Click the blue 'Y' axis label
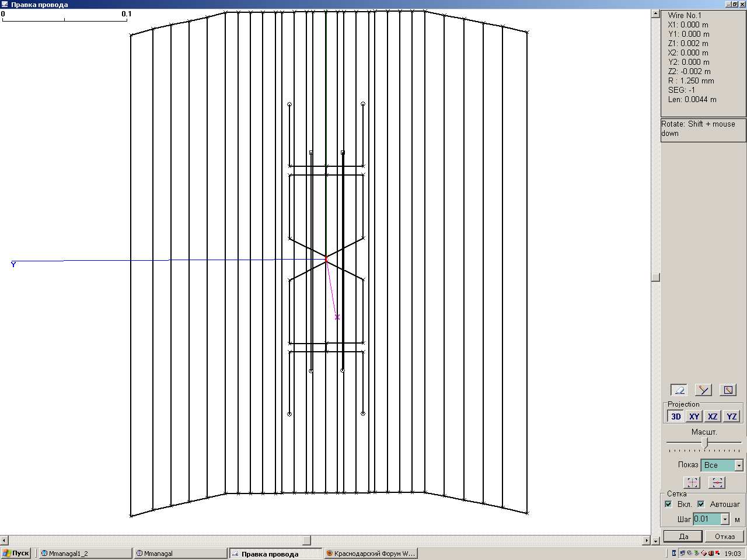Screen dimensions: 747x560 (x=13, y=265)
